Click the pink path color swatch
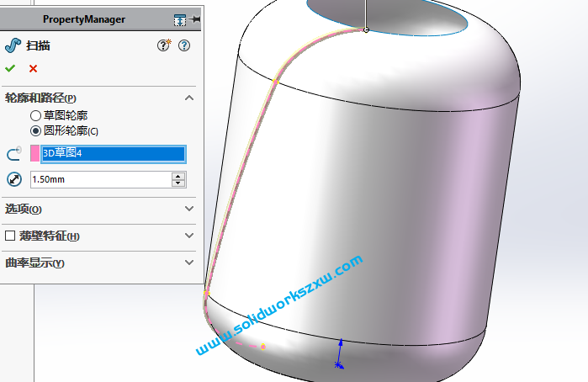The width and height of the screenshot is (588, 382). 34,153
